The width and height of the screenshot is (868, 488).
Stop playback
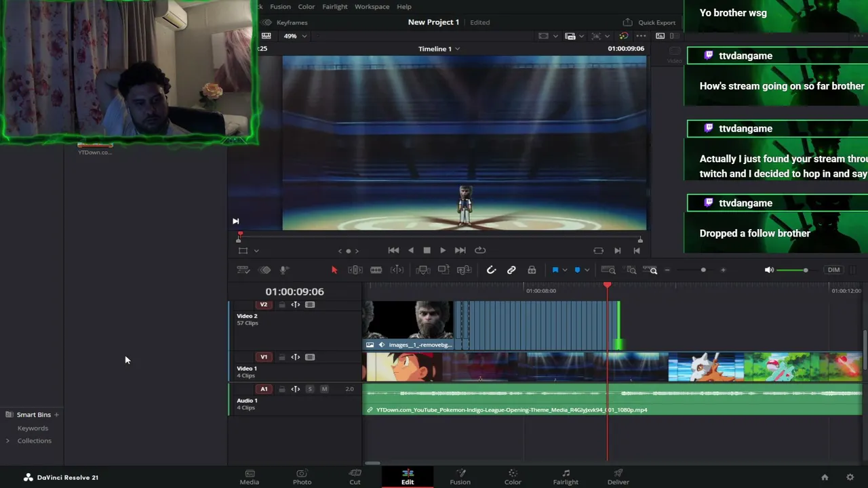[x=427, y=250]
